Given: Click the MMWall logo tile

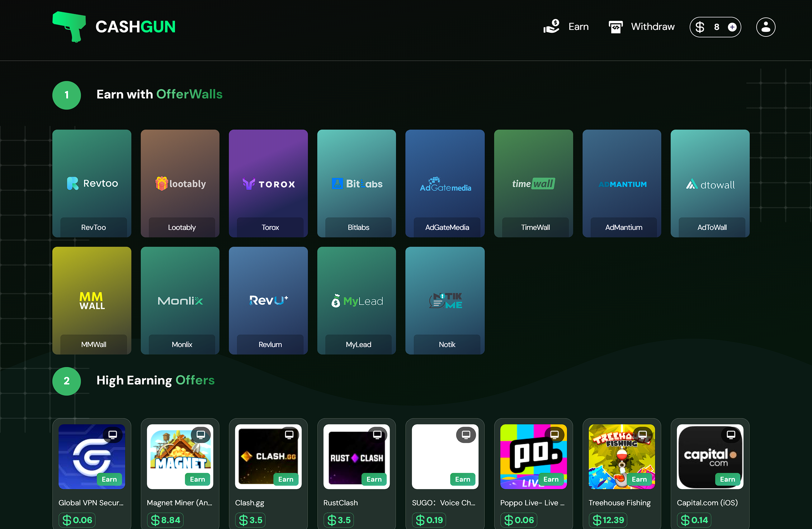Looking at the screenshot, I should pos(92,301).
